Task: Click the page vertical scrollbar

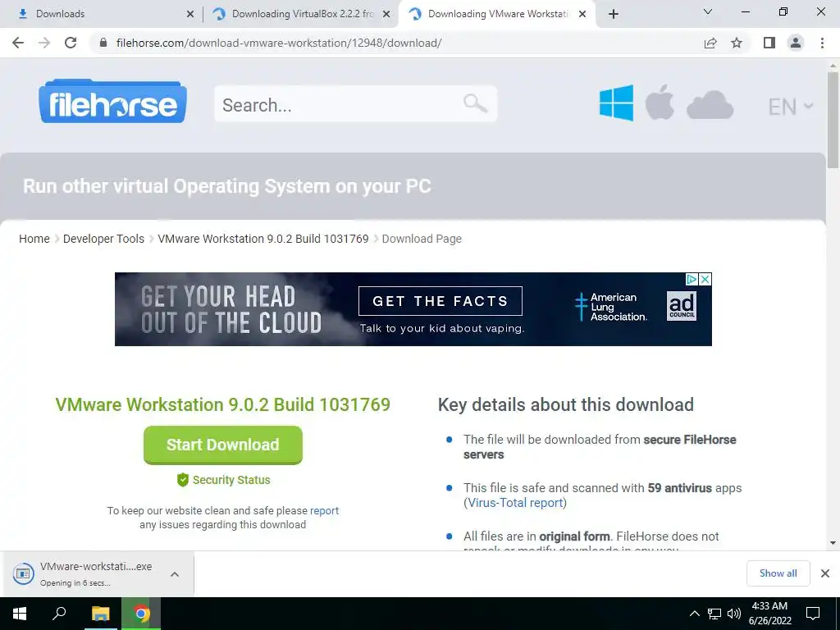Action: click(833, 121)
